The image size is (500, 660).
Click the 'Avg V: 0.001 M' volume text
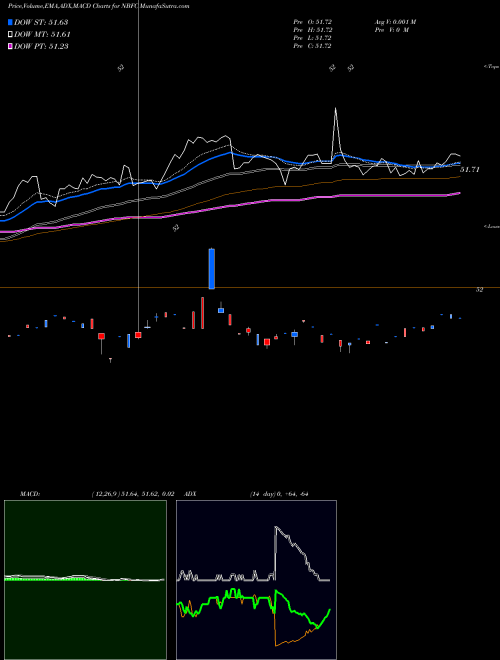pyautogui.click(x=395, y=22)
